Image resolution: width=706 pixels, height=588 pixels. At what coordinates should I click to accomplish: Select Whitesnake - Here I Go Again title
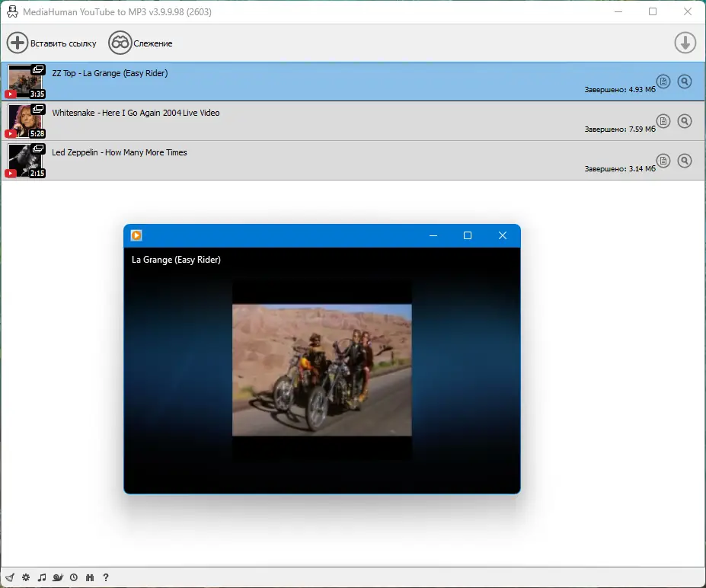(136, 113)
